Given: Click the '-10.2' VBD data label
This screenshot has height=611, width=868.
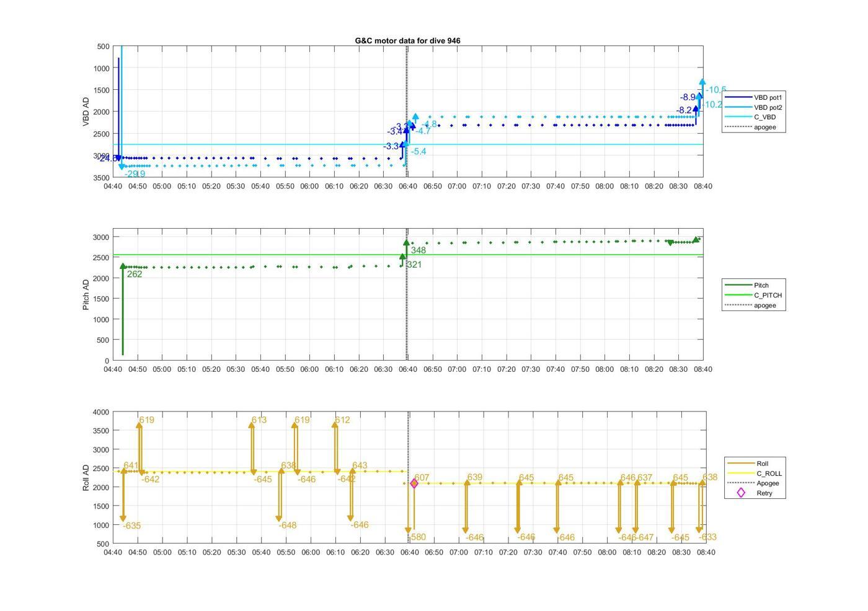Looking at the screenshot, I should click(x=712, y=105).
